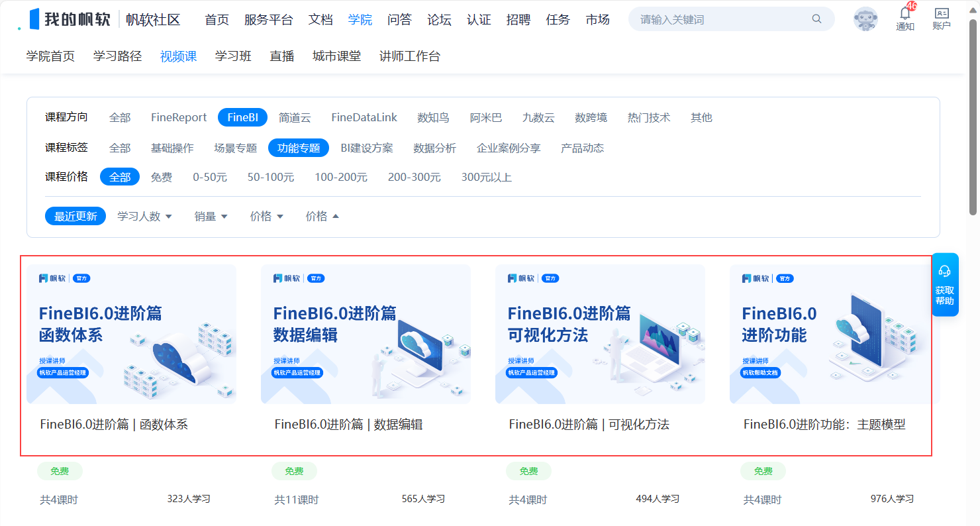Sort courses by 学习人数
Viewport: 980px width, 526px height.
pos(144,216)
